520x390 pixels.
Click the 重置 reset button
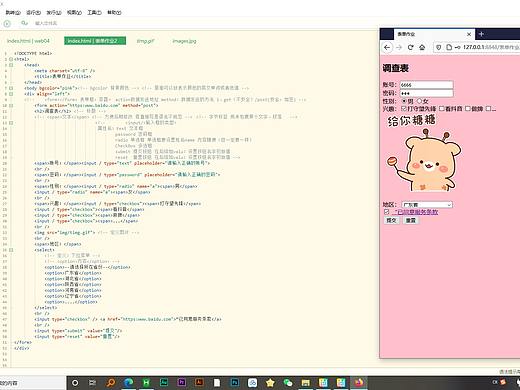coord(411,220)
